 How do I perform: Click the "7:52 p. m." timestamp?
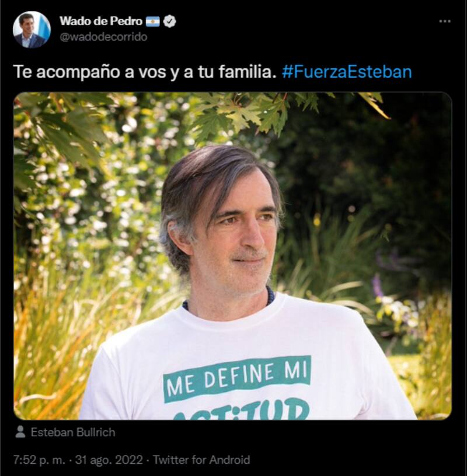(x=41, y=460)
